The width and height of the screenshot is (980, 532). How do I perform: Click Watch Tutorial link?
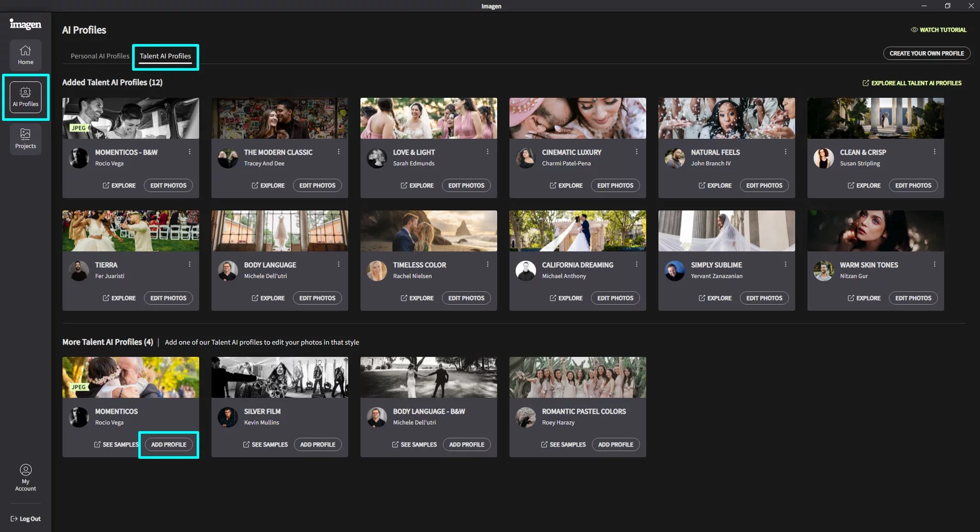[939, 30]
